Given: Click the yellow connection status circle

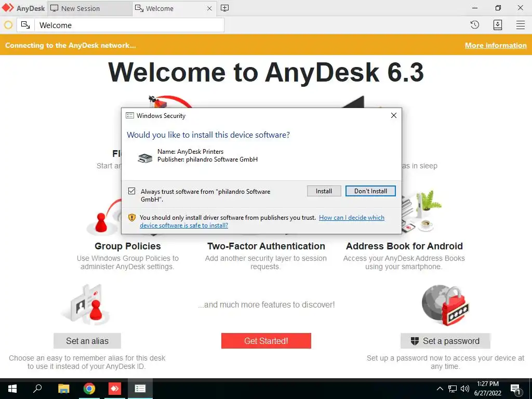Looking at the screenshot, I should tap(8, 25).
